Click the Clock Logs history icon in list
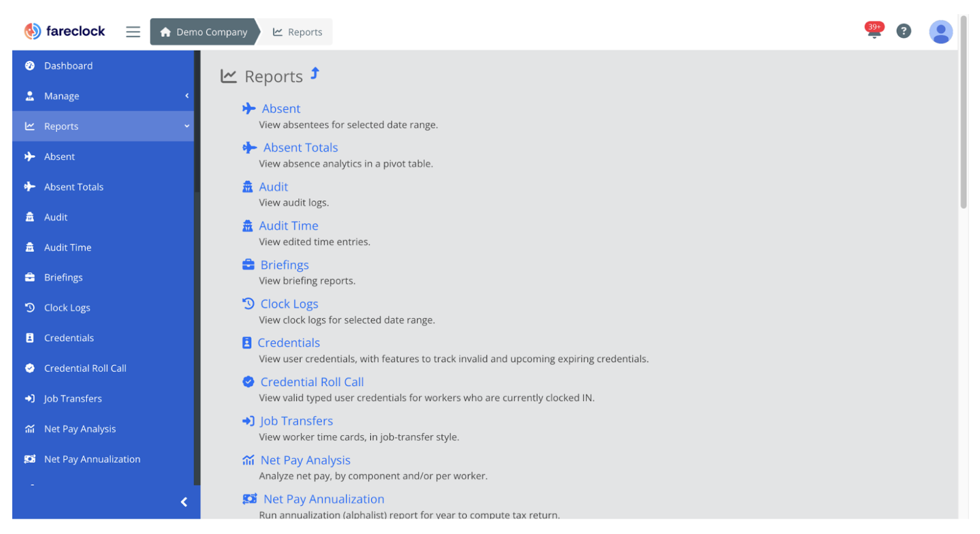980x534 pixels. point(248,304)
